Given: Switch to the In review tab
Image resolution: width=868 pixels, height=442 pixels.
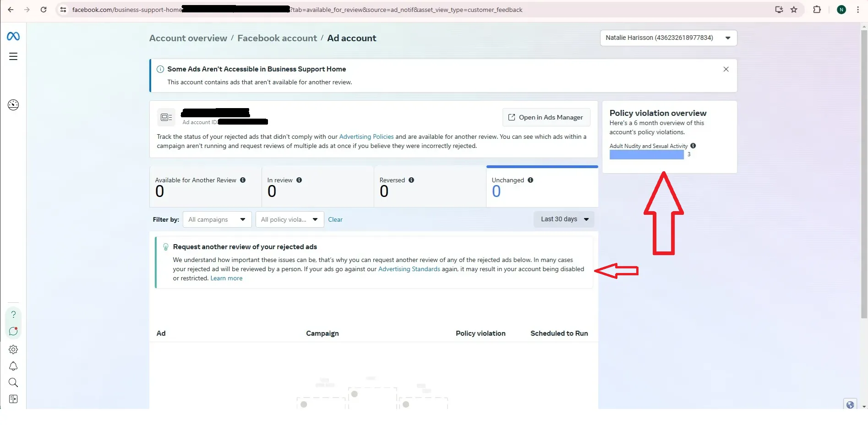Looking at the screenshot, I should (x=317, y=186).
